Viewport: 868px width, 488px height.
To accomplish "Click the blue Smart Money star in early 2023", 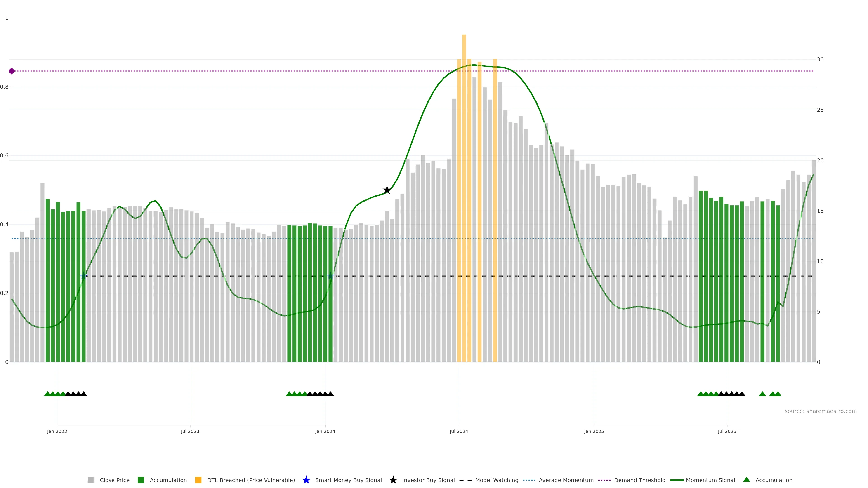I will pyautogui.click(x=84, y=276).
